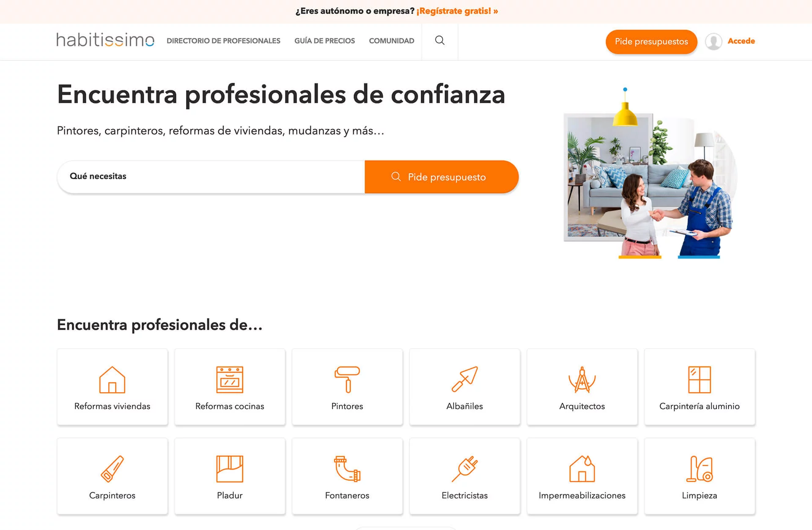This screenshot has height=530, width=812.
Task: Open the Reformas cocinas oven icon
Action: click(x=230, y=380)
